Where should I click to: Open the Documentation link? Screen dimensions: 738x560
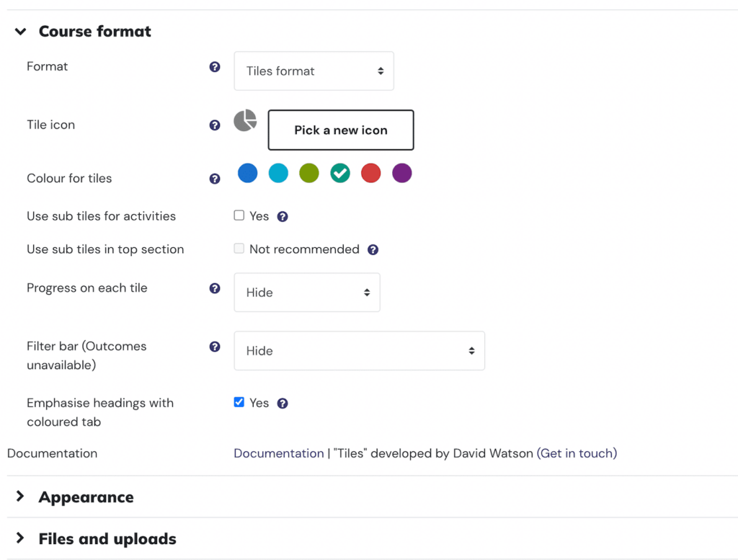[278, 453]
